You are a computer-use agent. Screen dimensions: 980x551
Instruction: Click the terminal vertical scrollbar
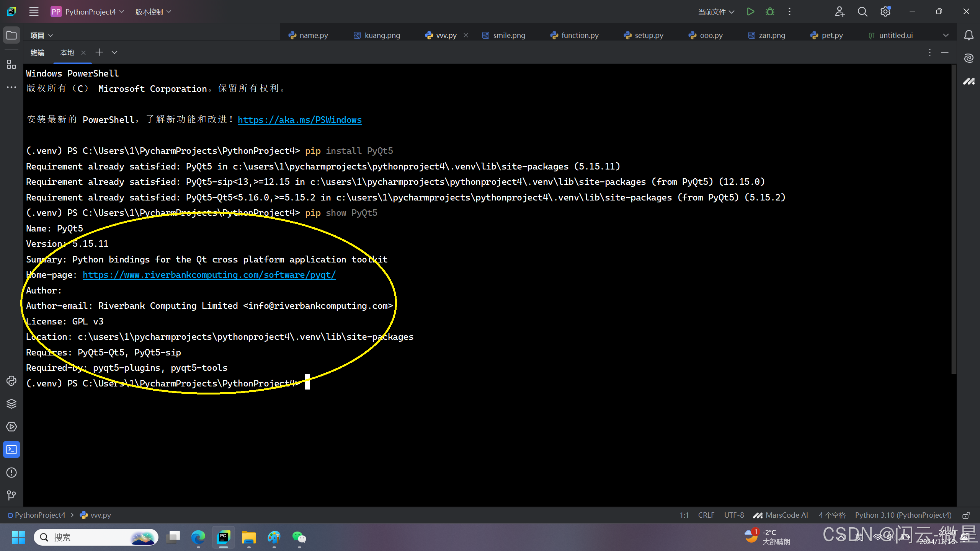(x=954, y=218)
